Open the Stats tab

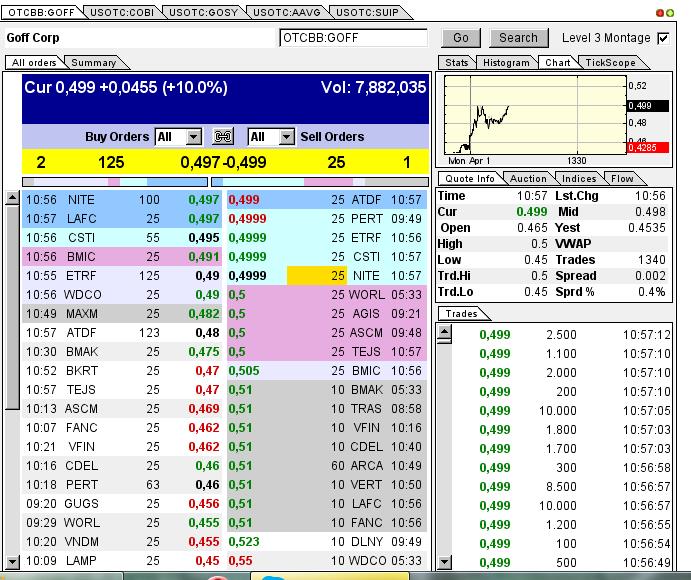457,63
